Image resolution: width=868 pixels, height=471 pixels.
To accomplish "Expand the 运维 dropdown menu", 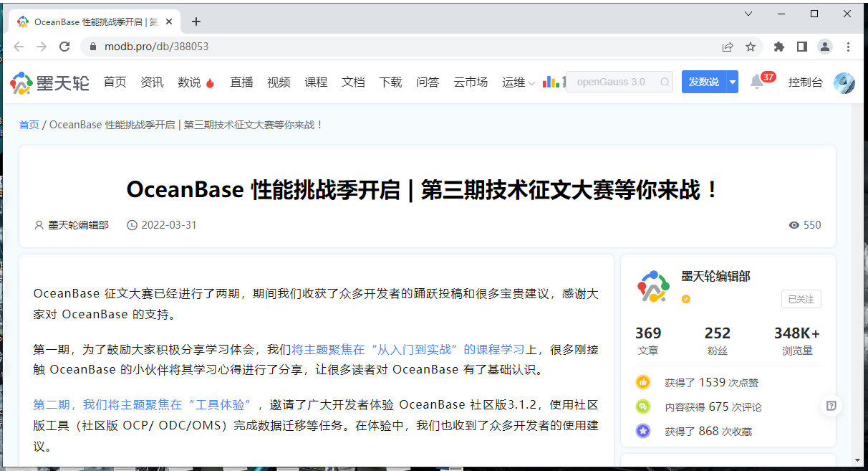I will (x=519, y=82).
